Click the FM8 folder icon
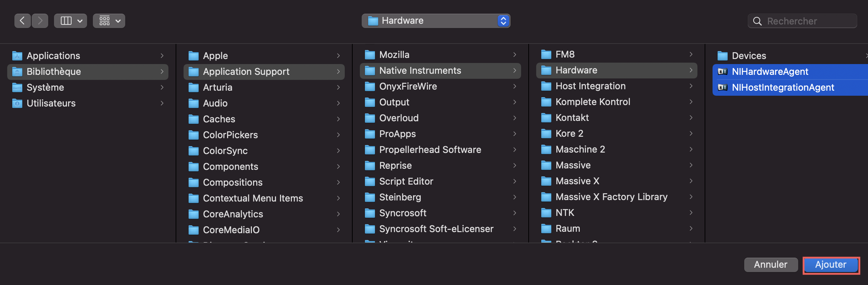 click(x=546, y=54)
